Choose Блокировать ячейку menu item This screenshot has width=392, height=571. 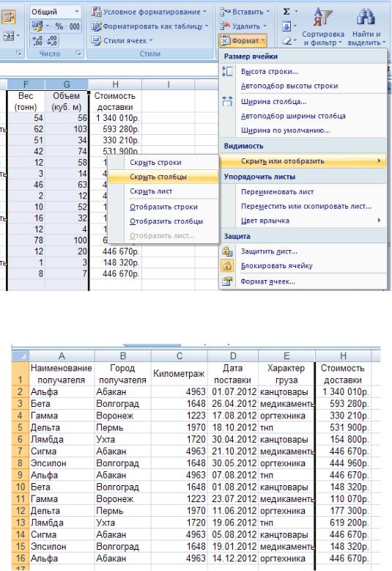(x=303, y=266)
